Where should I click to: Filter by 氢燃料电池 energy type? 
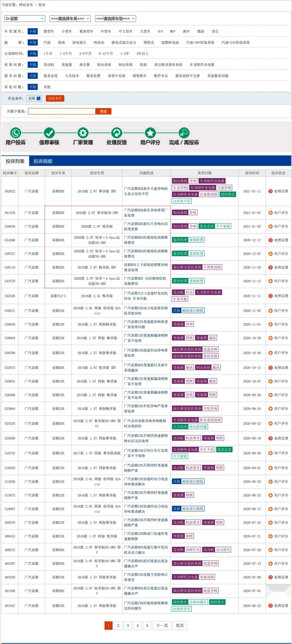pos(170,43)
